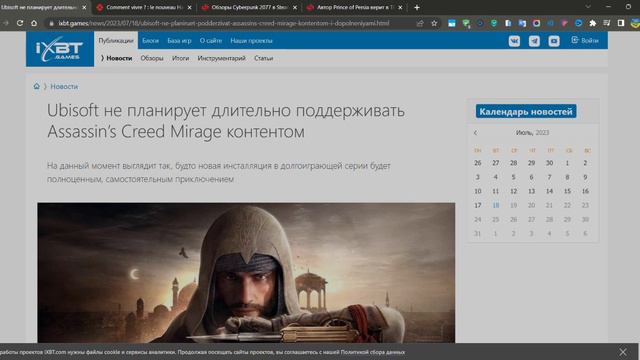Open the profile avatar icon
640x360 pixels.
[x=635, y=23]
